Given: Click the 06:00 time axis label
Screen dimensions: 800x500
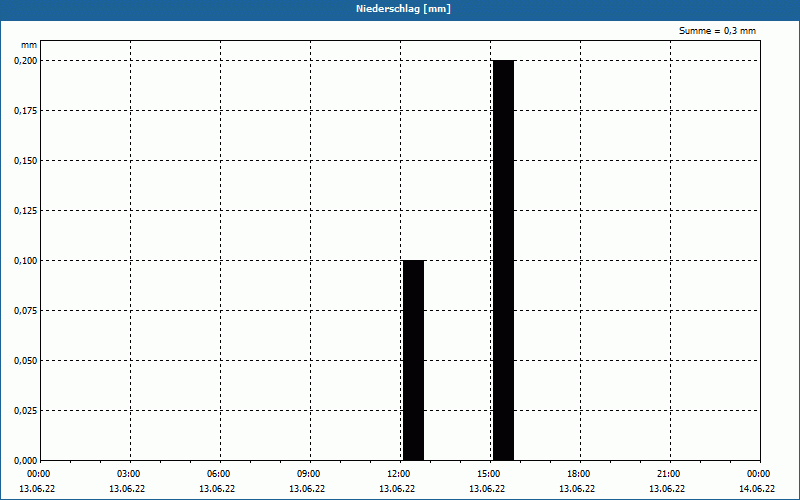Looking at the screenshot, I should pyautogui.click(x=218, y=474).
